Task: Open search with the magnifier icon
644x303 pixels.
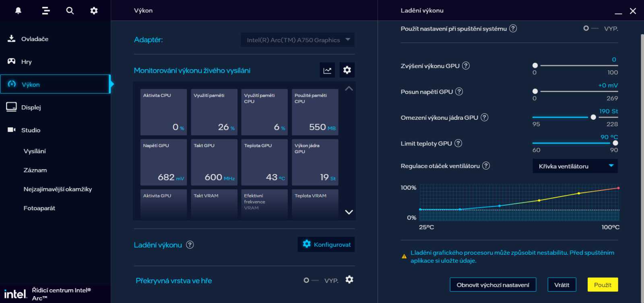Action: (x=70, y=11)
